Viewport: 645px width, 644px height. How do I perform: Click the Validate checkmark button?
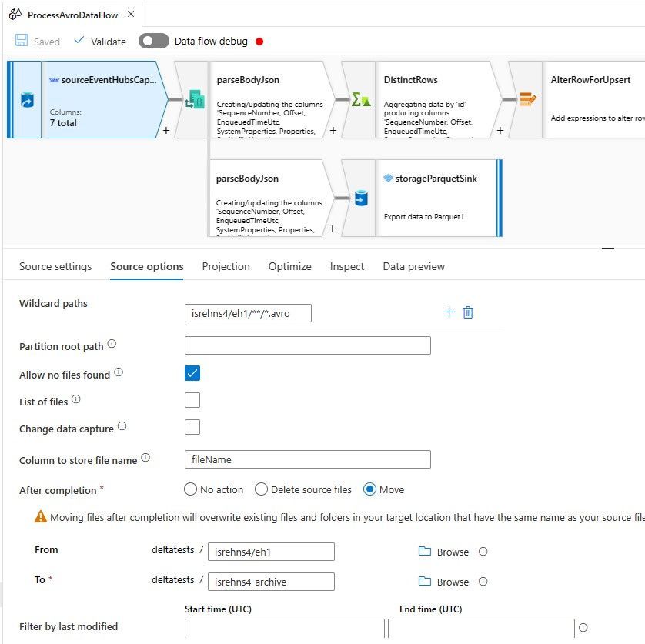click(x=100, y=41)
